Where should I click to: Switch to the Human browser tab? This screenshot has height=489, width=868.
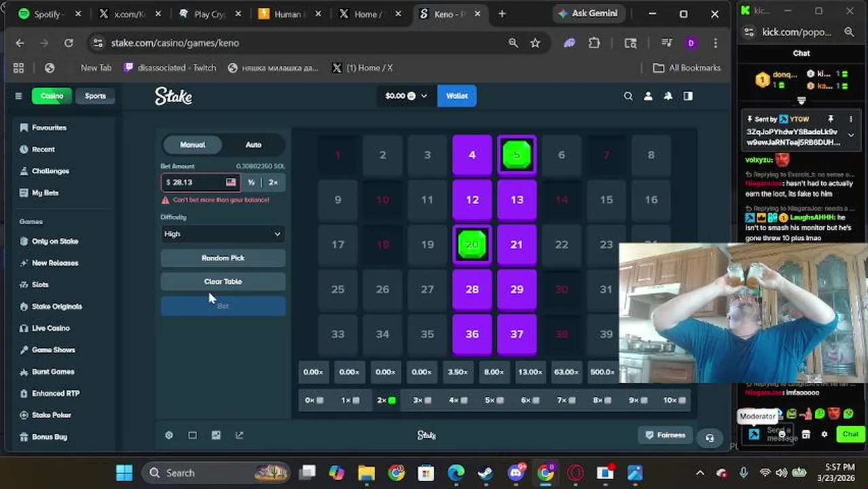point(289,14)
